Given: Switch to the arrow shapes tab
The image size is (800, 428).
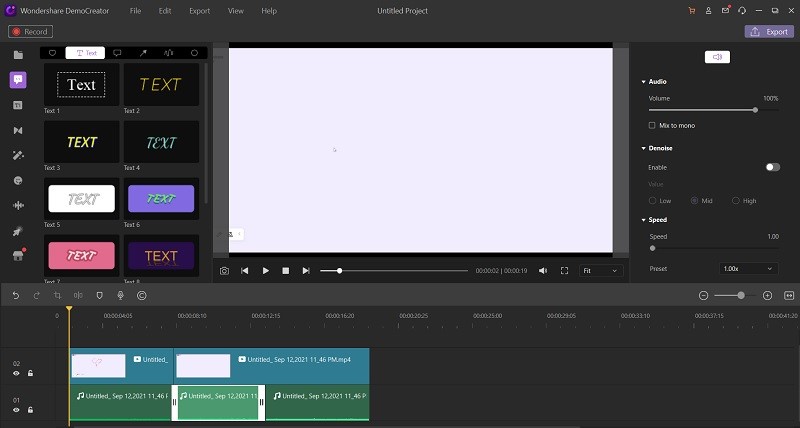Looking at the screenshot, I should 143,53.
